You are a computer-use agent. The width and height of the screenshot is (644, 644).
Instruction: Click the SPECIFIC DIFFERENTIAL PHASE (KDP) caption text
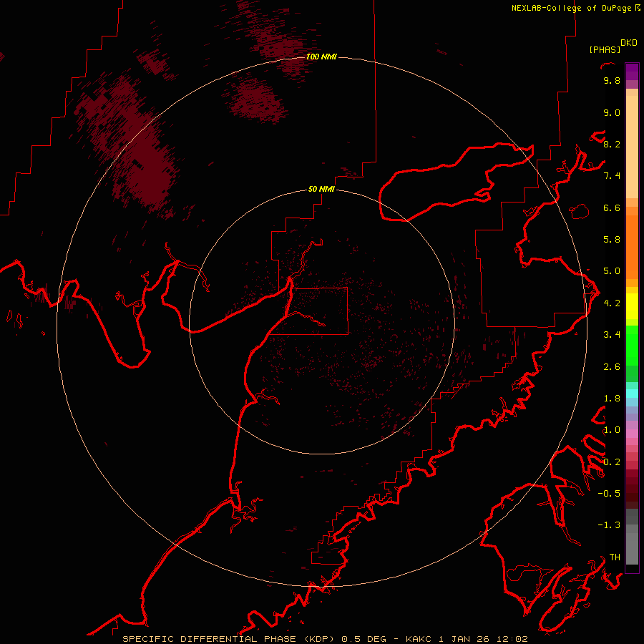(230, 639)
